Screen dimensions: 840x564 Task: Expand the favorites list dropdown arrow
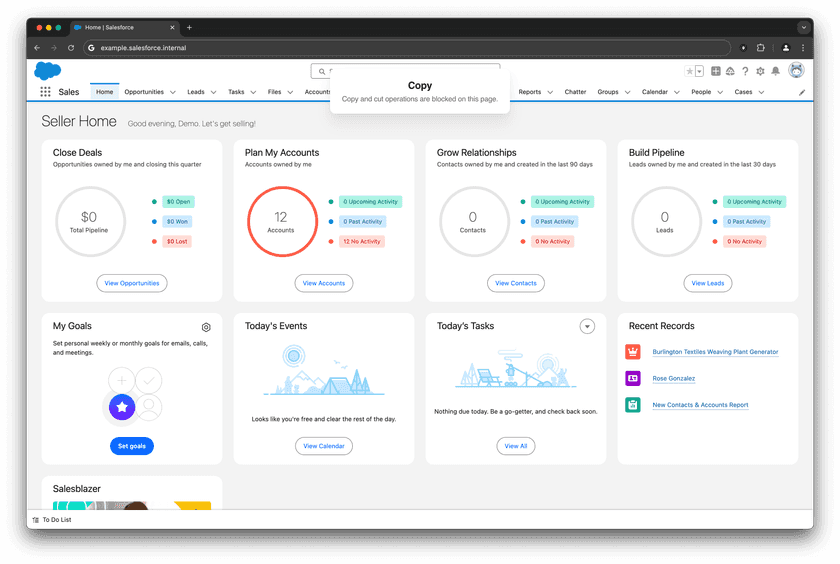tap(699, 71)
